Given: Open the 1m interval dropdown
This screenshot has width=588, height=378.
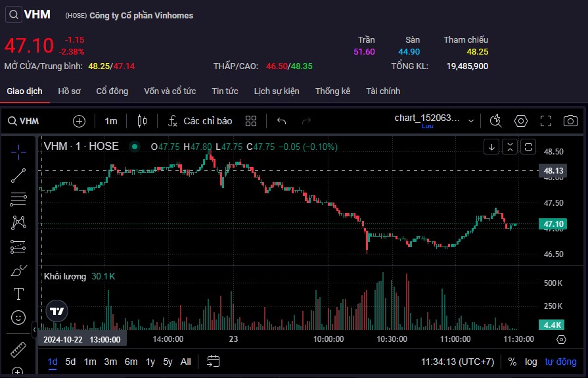Looking at the screenshot, I should point(111,121).
